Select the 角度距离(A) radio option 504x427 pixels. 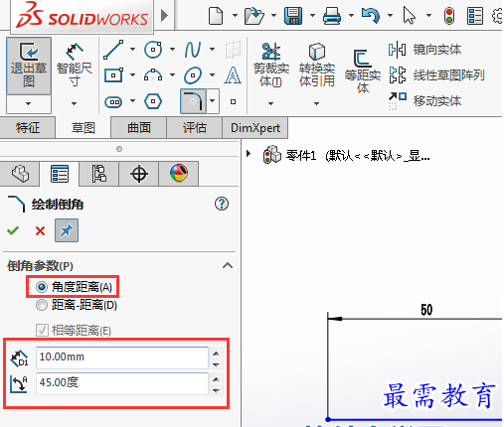click(74, 287)
